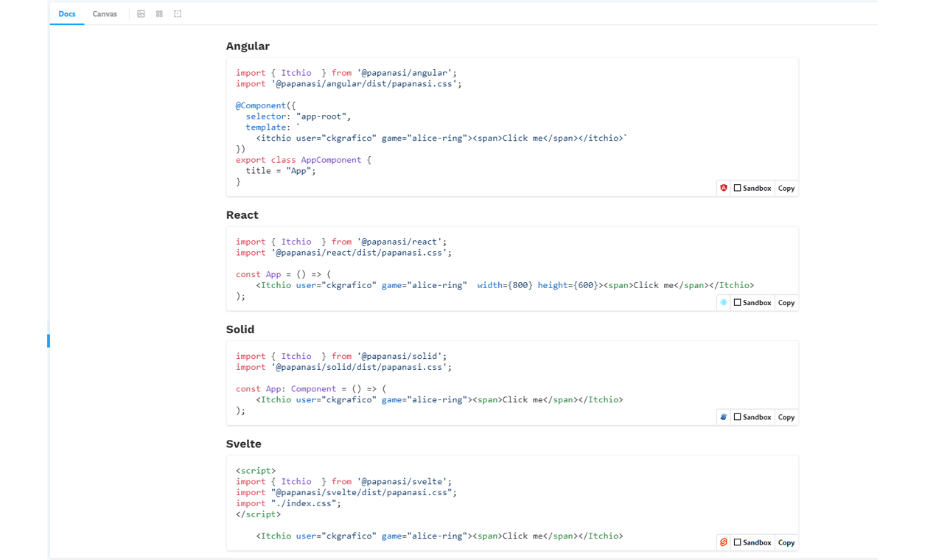This screenshot has width=936, height=560.
Task: Click the '@papanasi/solid' import string
Action: pyautogui.click(x=399, y=356)
